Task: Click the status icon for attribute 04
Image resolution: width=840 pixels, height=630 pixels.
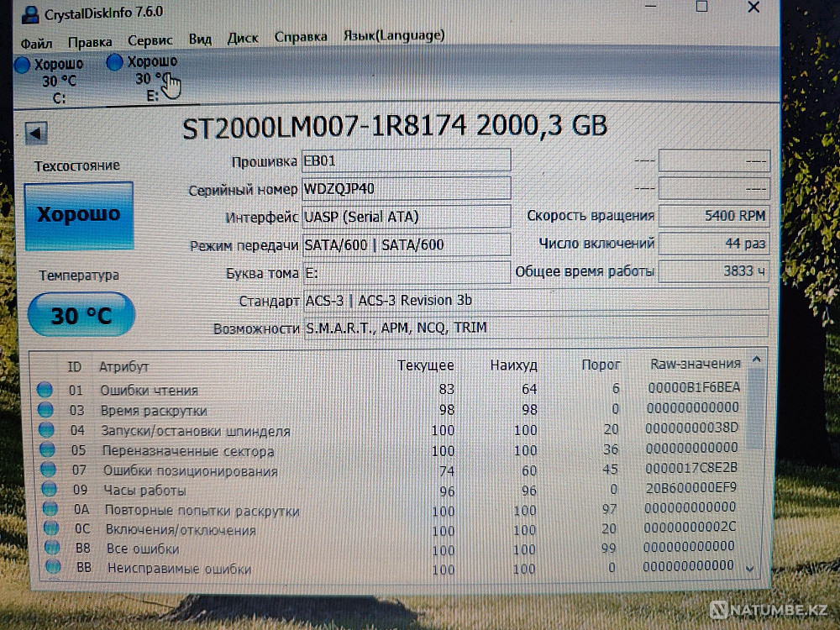Action: pyautogui.click(x=46, y=429)
